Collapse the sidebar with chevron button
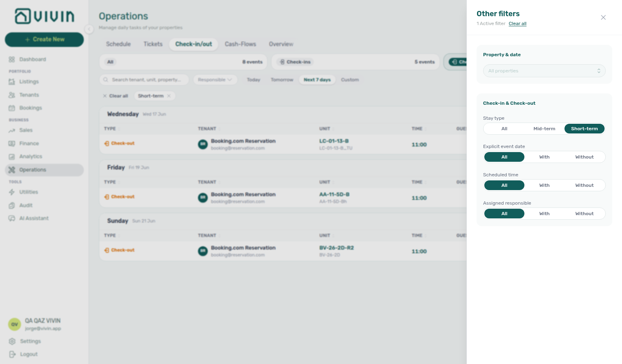This screenshot has height=364, width=622. tap(89, 29)
